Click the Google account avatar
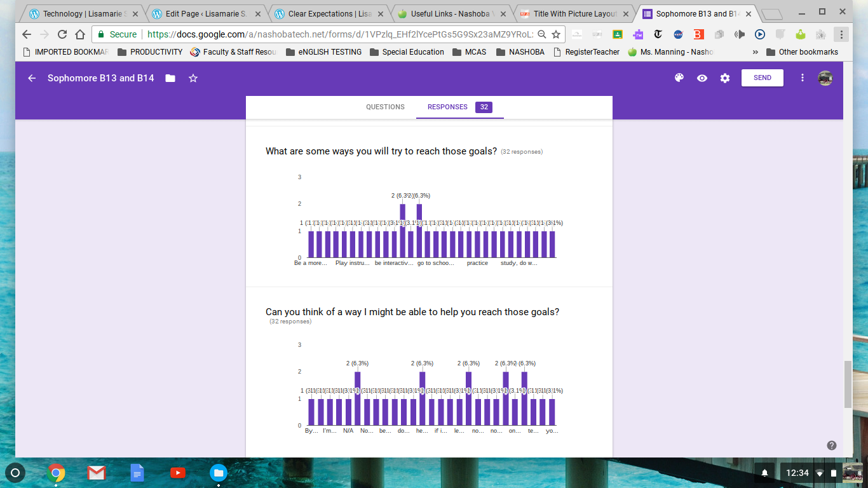The height and width of the screenshot is (488, 868). (x=825, y=78)
